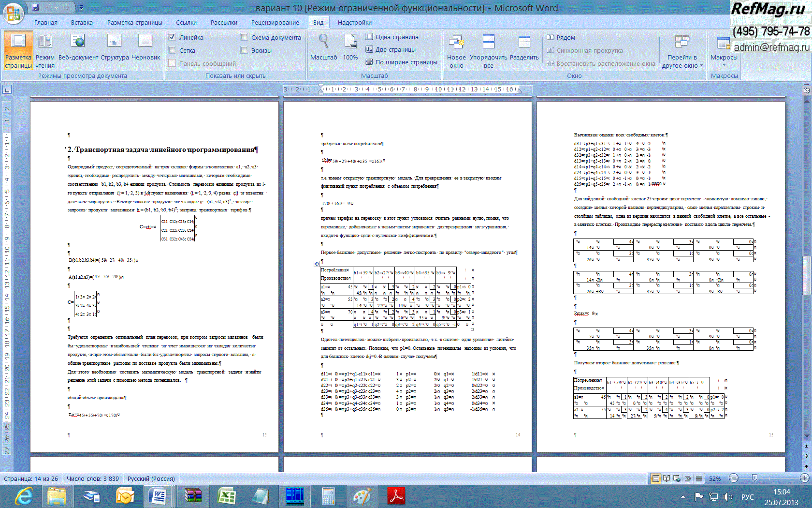Click the zoom slider in status bar
This screenshot has height=508, width=812.
pyautogui.click(x=754, y=478)
